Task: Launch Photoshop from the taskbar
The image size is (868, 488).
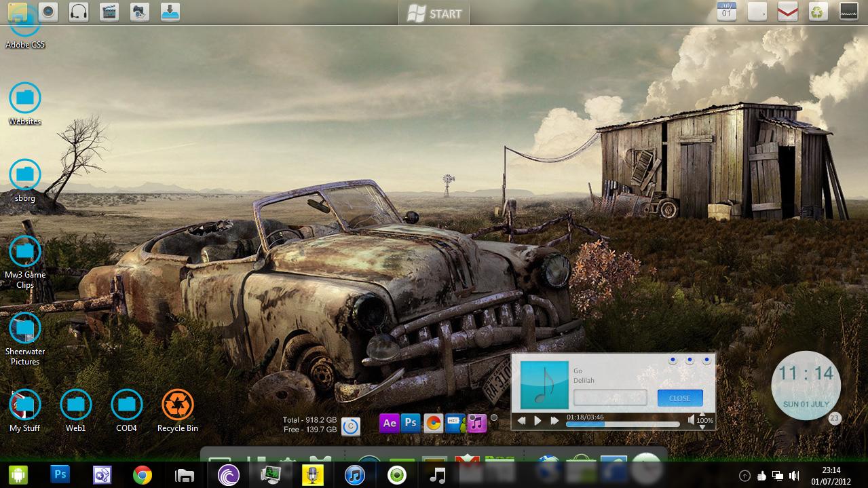Action: [60, 475]
